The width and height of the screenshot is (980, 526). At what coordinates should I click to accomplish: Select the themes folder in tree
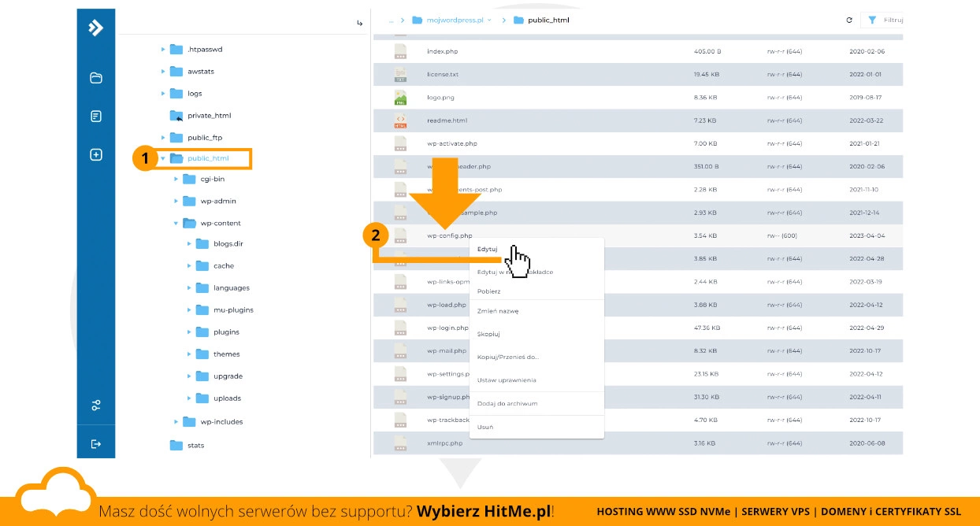226,354
